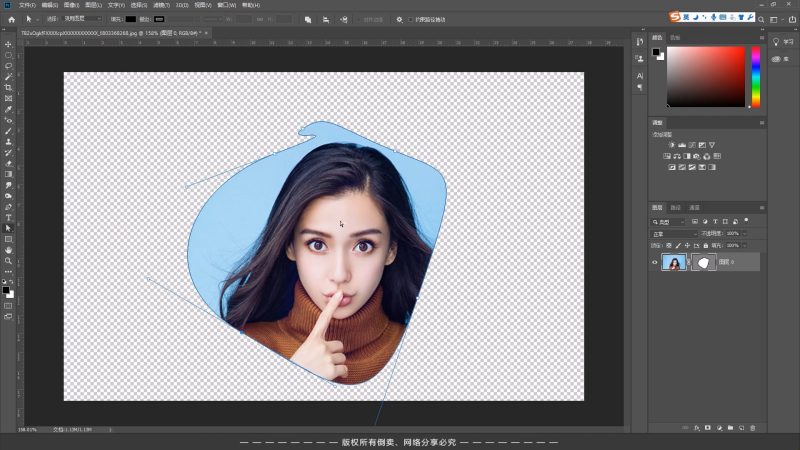Click the hue slider strip in color panel
800x450 pixels.
756,77
